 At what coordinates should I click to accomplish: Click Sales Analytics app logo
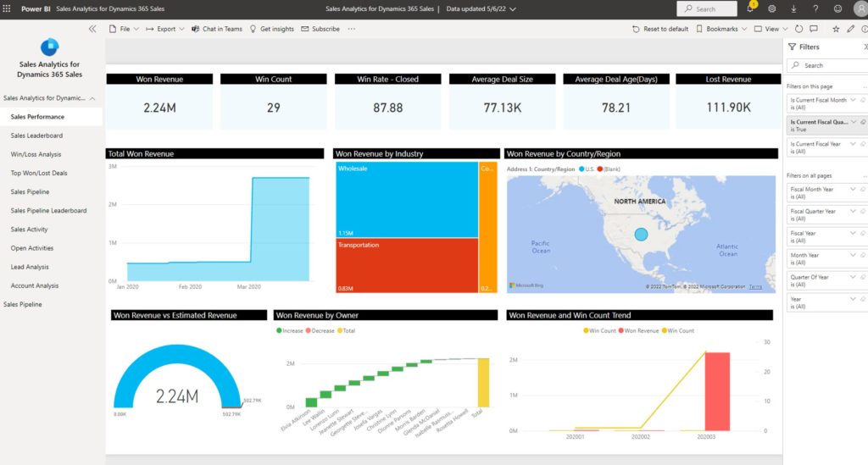click(x=49, y=47)
